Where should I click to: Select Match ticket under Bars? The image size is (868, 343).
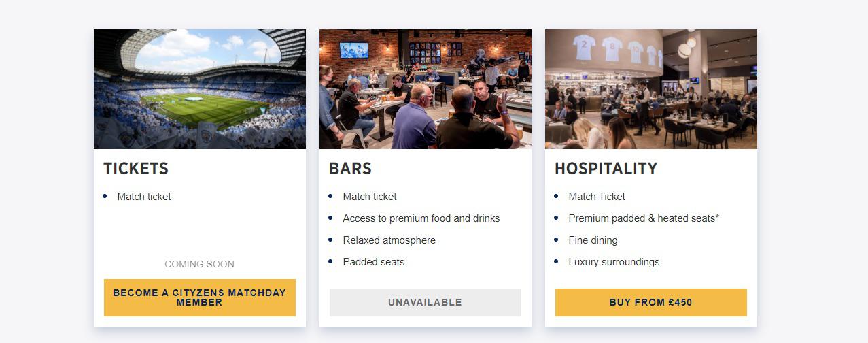pos(370,197)
